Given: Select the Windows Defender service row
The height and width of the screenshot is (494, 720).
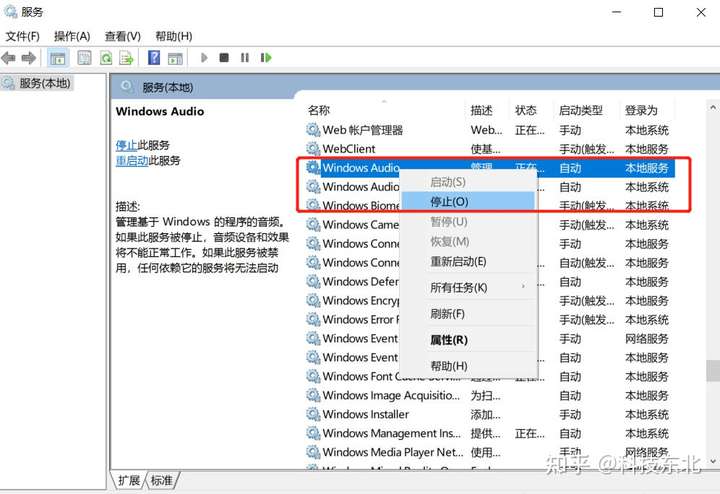Looking at the screenshot, I should [489, 281].
